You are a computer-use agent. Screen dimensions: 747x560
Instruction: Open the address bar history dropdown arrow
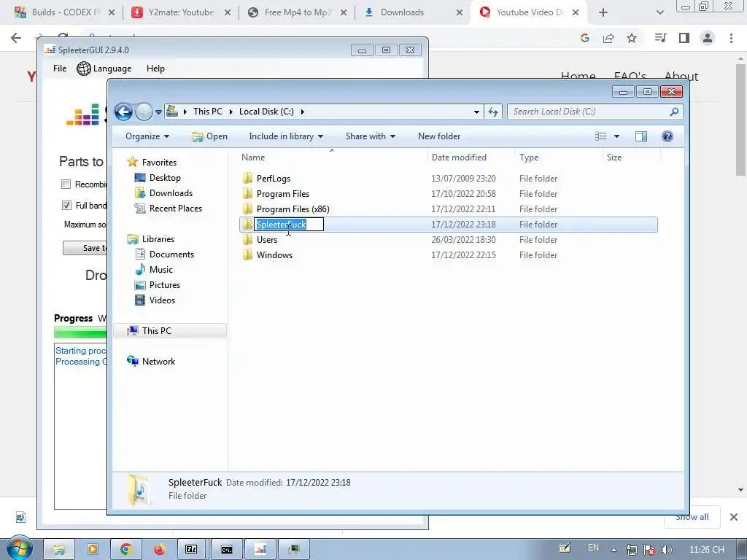[476, 112]
